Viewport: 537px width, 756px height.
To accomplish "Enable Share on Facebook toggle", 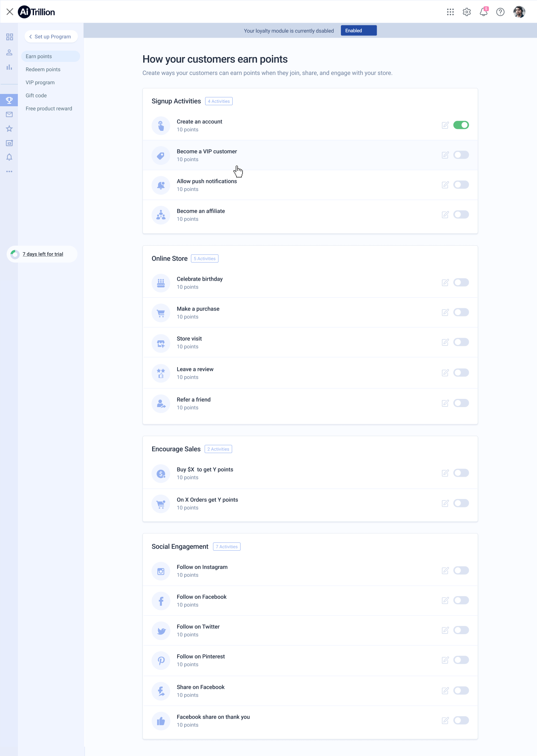I will (461, 690).
